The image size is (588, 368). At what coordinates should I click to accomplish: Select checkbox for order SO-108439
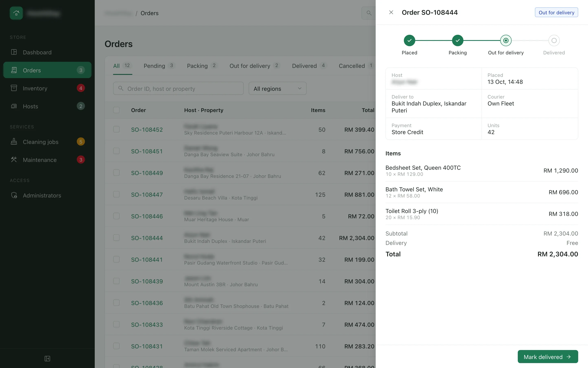point(116,281)
